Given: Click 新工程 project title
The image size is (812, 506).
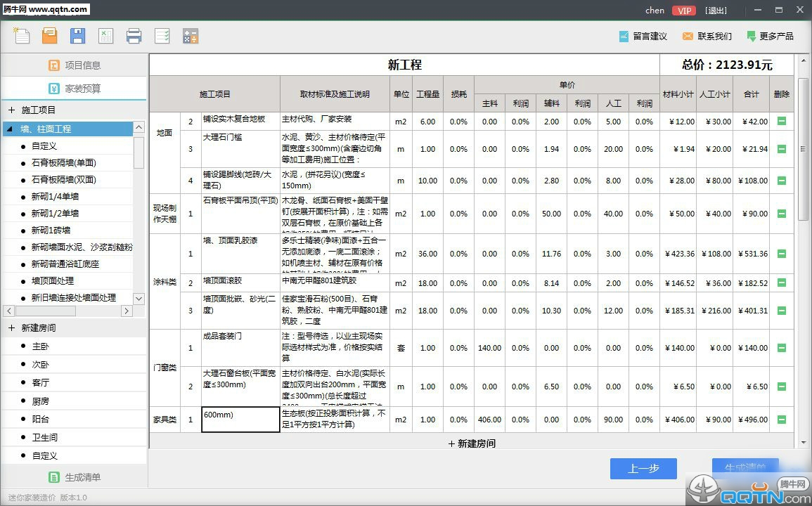Looking at the screenshot, I should (x=404, y=65).
